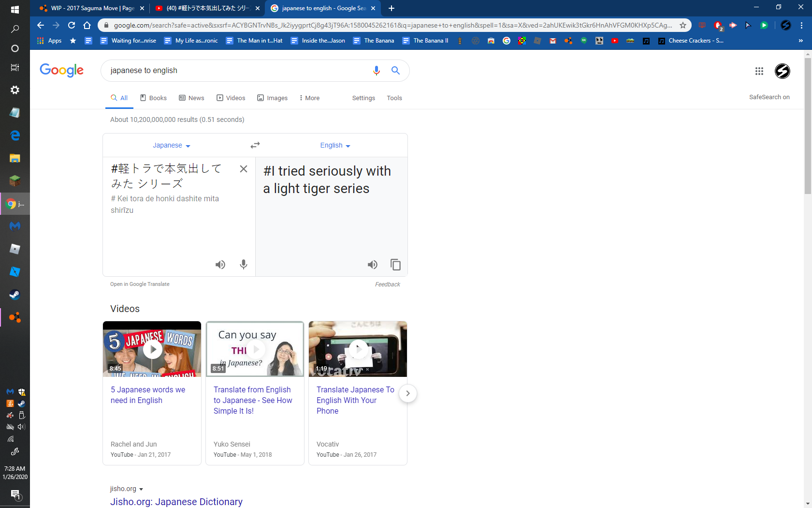Clear the Japanese source text

pyautogui.click(x=244, y=169)
